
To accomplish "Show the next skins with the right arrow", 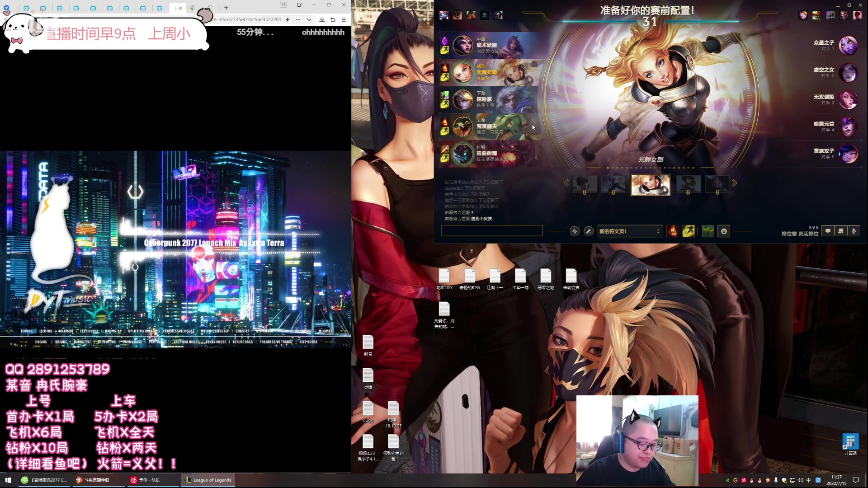I will coord(735,183).
